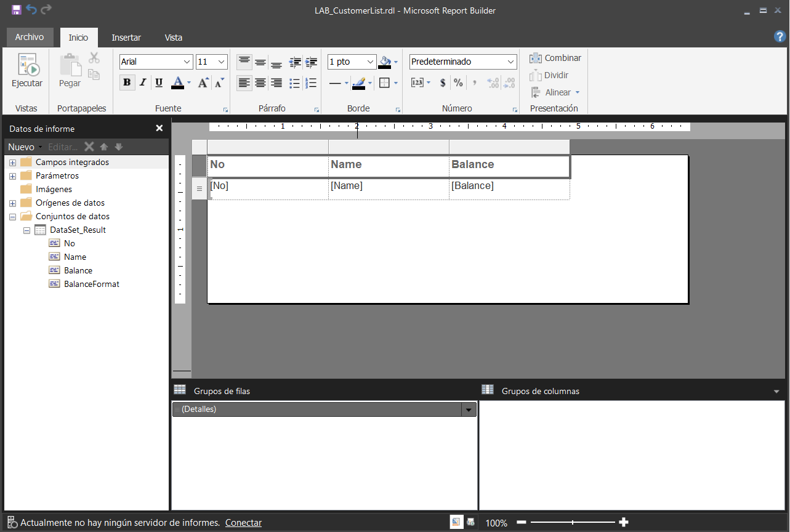This screenshot has height=532, width=790.
Task: Switch to the Inicio tab
Action: (x=78, y=38)
